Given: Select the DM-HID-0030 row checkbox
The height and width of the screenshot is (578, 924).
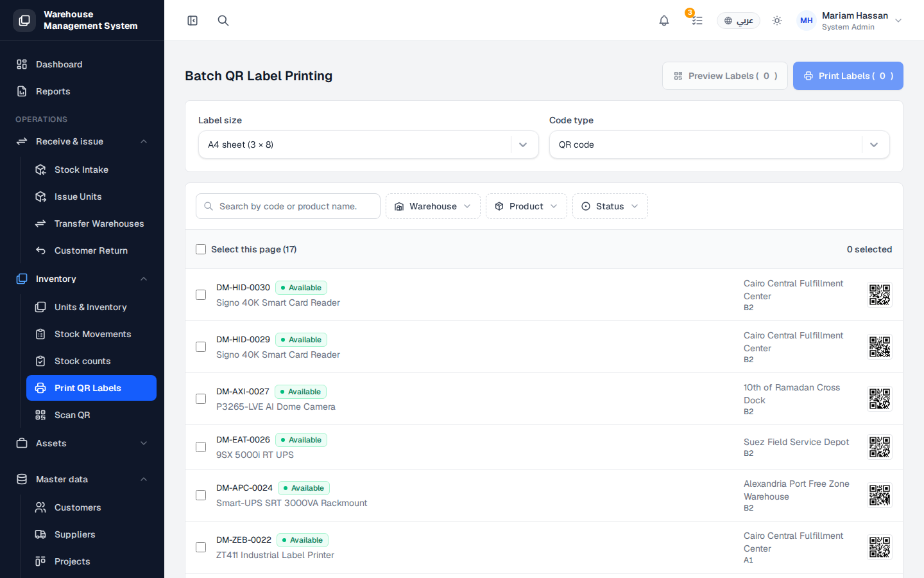Looking at the screenshot, I should click(201, 295).
